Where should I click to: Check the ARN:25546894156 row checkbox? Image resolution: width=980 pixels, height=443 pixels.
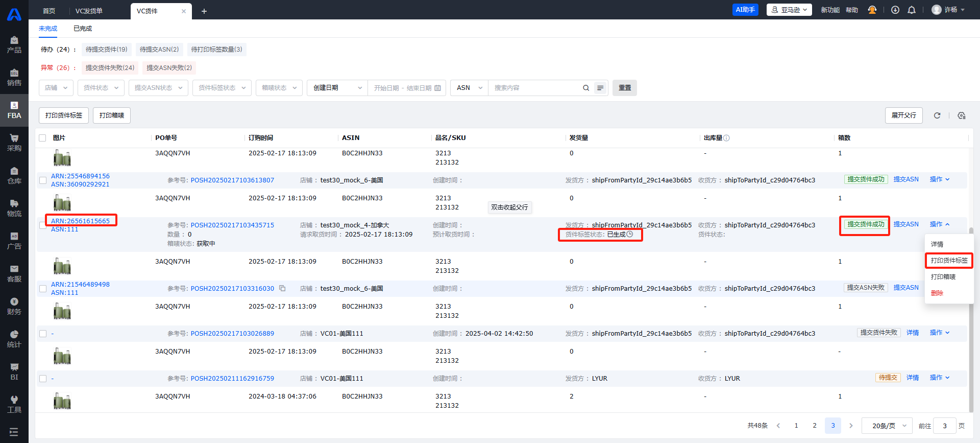[43, 180]
